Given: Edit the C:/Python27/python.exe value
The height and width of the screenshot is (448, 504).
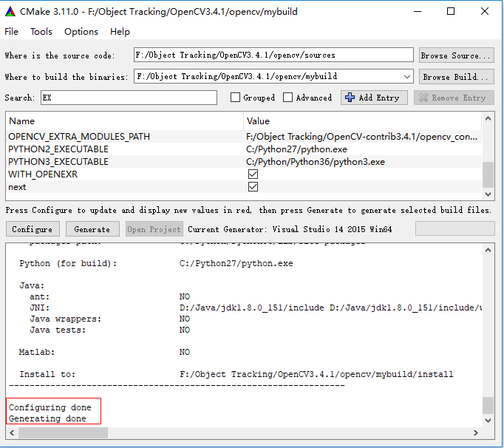Looking at the screenshot, I should [x=296, y=149].
